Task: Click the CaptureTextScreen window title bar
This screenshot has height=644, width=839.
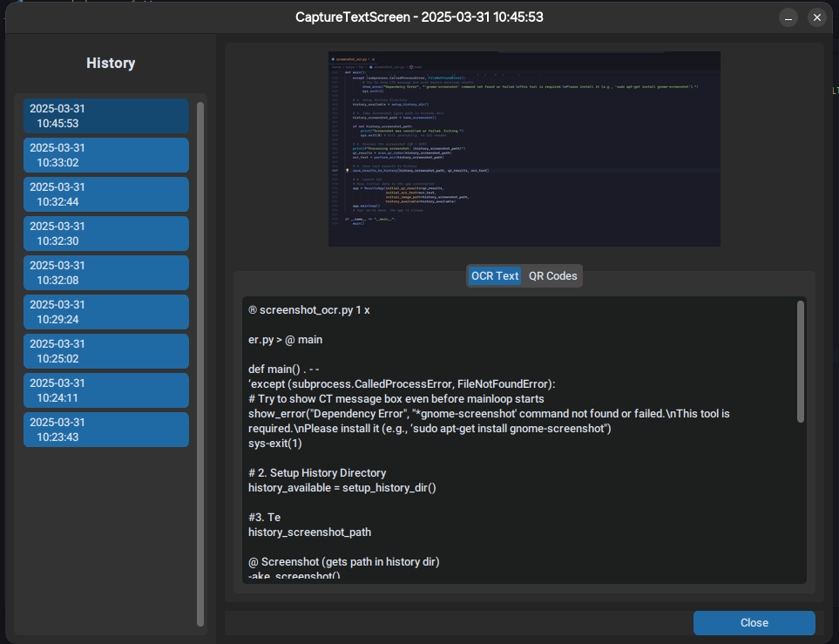Action: pos(420,17)
